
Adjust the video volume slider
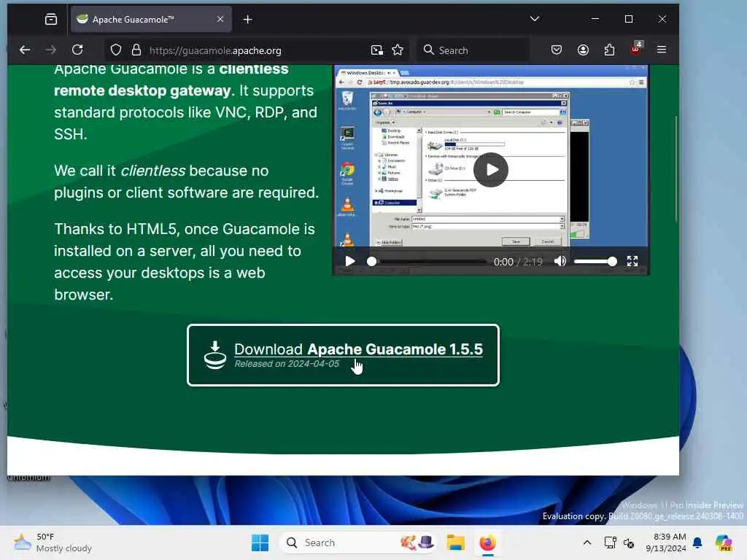pyautogui.click(x=595, y=262)
